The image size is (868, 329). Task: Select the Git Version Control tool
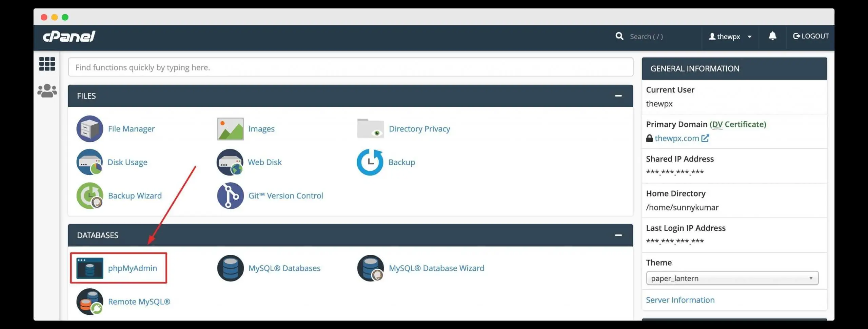(286, 196)
